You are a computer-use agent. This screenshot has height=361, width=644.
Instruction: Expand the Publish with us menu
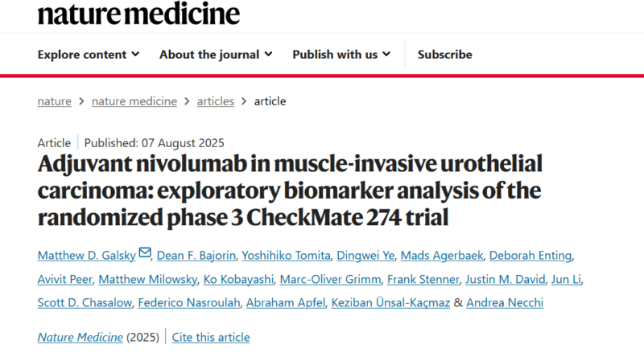[x=341, y=54]
